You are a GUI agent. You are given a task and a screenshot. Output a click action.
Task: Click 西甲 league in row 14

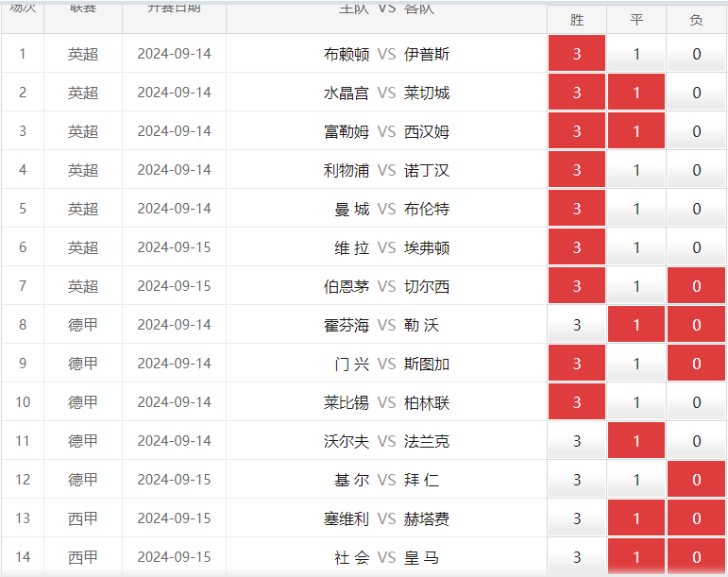click(83, 557)
